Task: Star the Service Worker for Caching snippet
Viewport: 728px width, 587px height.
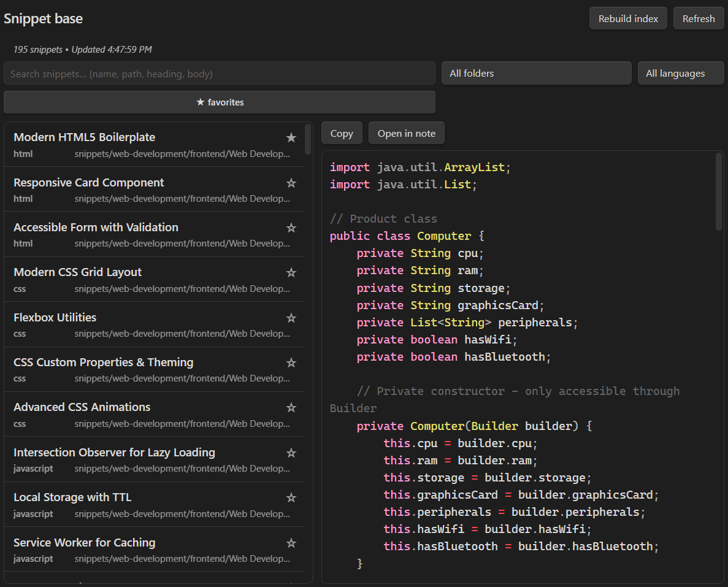Action: click(291, 543)
